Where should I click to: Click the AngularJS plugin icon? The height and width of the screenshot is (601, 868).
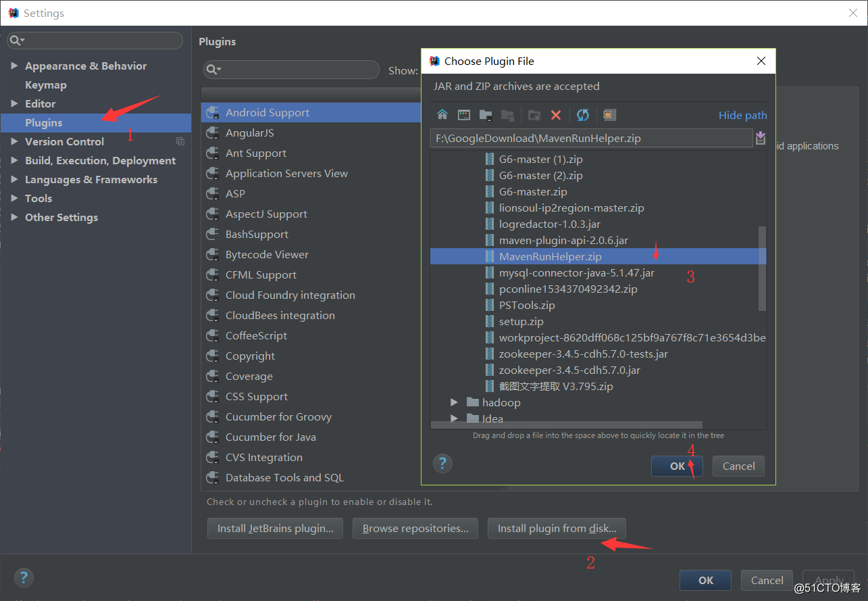coord(213,133)
